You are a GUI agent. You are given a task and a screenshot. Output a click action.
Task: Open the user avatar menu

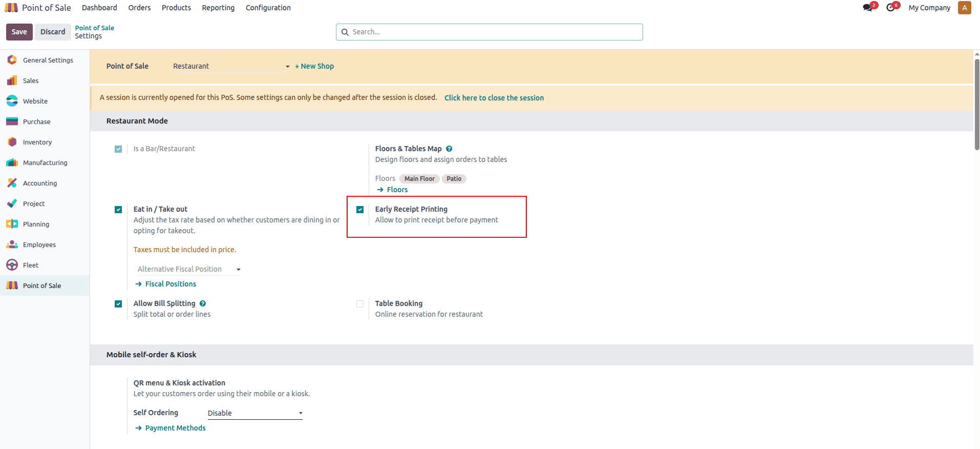(965, 8)
